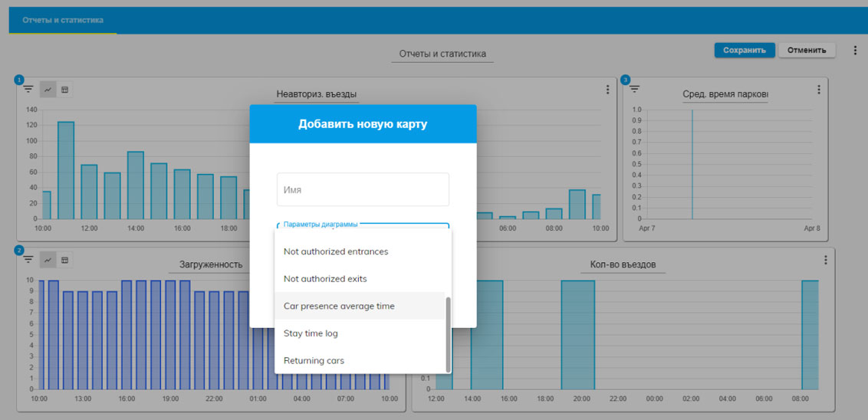The width and height of the screenshot is (868, 420).
Task: Pick 'Stay time log' from dropdown
Action: [311, 333]
